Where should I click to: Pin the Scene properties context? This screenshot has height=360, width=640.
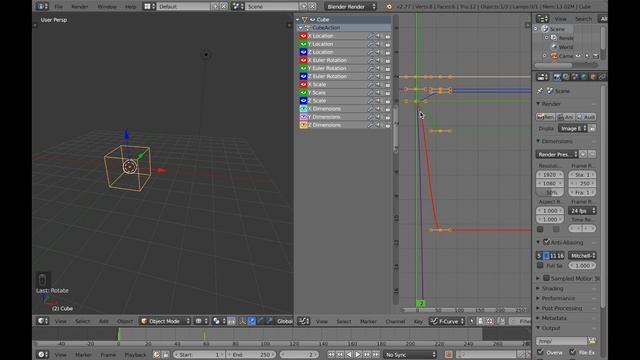[540, 91]
